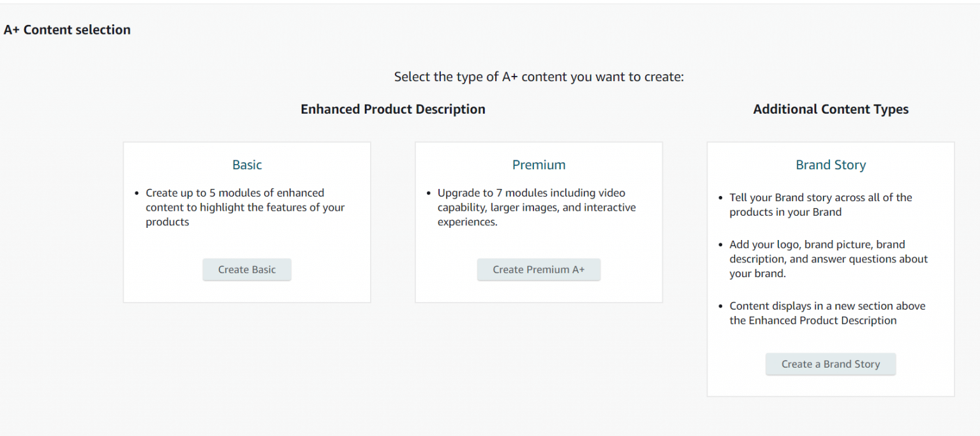Click the Additional Content Types heading

click(830, 109)
